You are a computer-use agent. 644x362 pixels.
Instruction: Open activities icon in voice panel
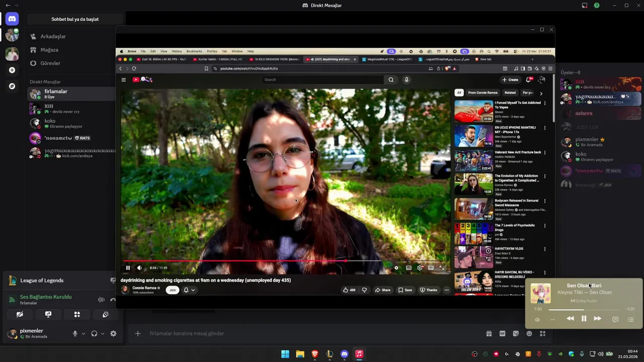click(x=77, y=314)
